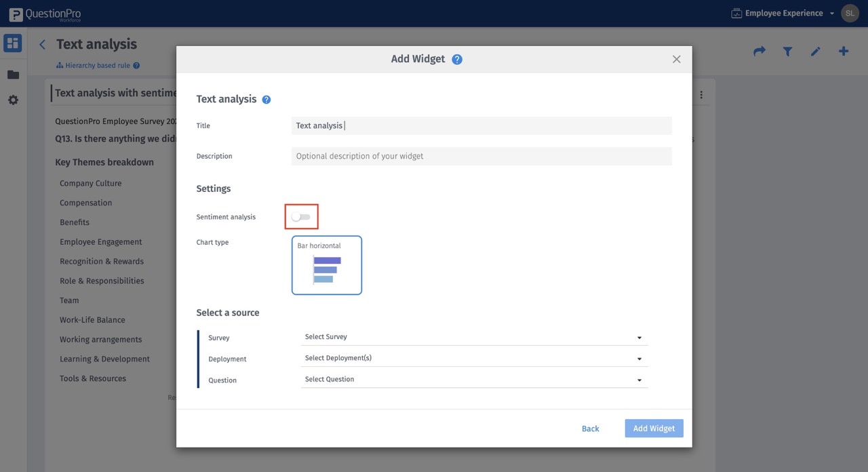868x472 pixels.
Task: Click the Title input field
Action: click(x=481, y=125)
